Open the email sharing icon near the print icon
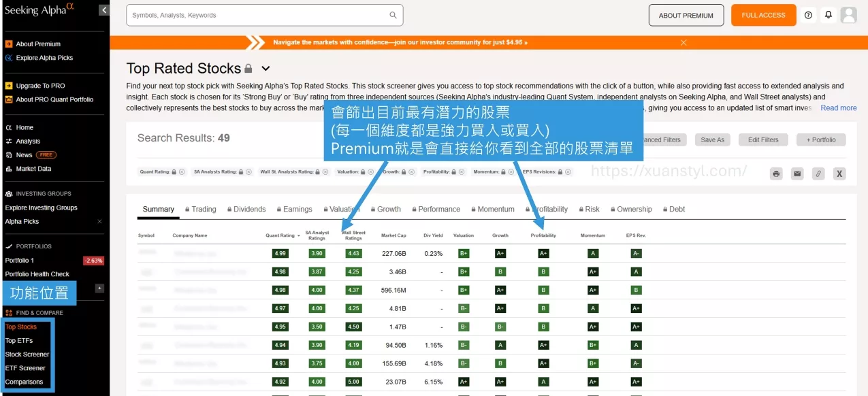The height and width of the screenshot is (396, 868). point(797,174)
